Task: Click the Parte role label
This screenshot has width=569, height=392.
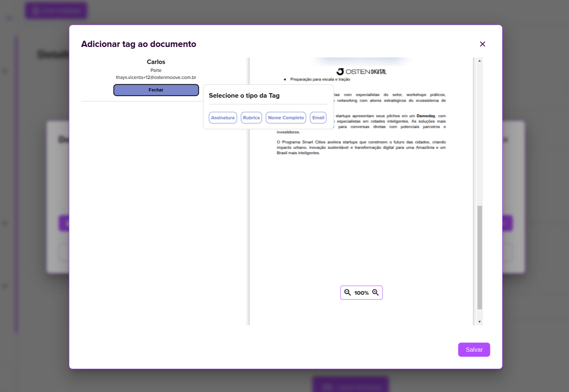Action: click(156, 70)
